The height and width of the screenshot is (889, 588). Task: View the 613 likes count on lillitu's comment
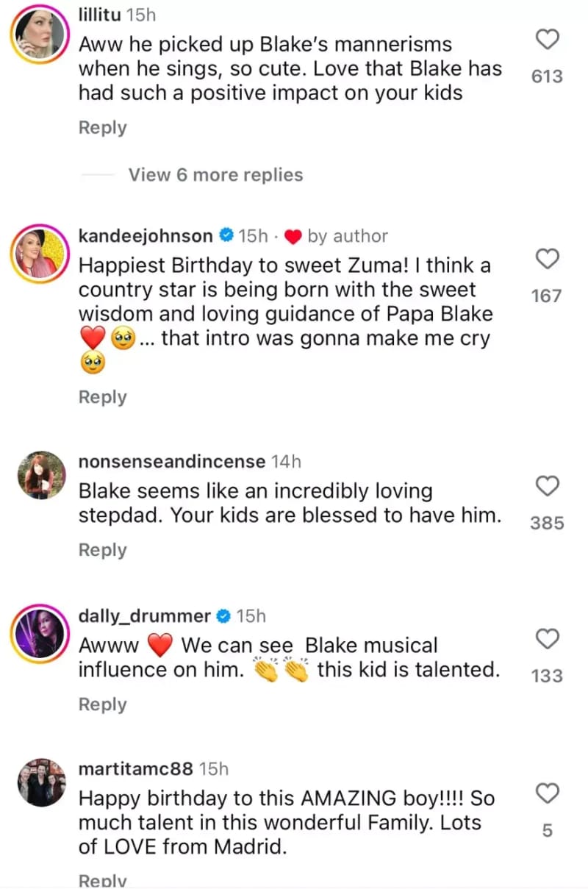(547, 76)
